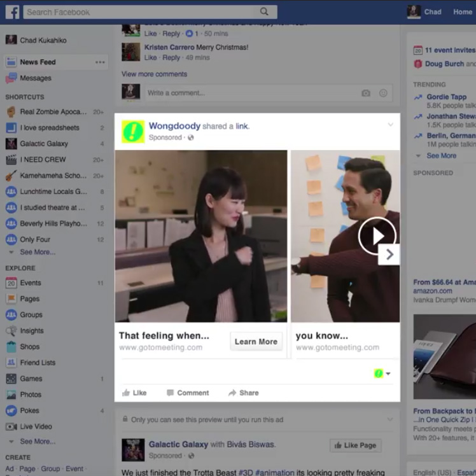Advance carousel with next arrow

[389, 255]
